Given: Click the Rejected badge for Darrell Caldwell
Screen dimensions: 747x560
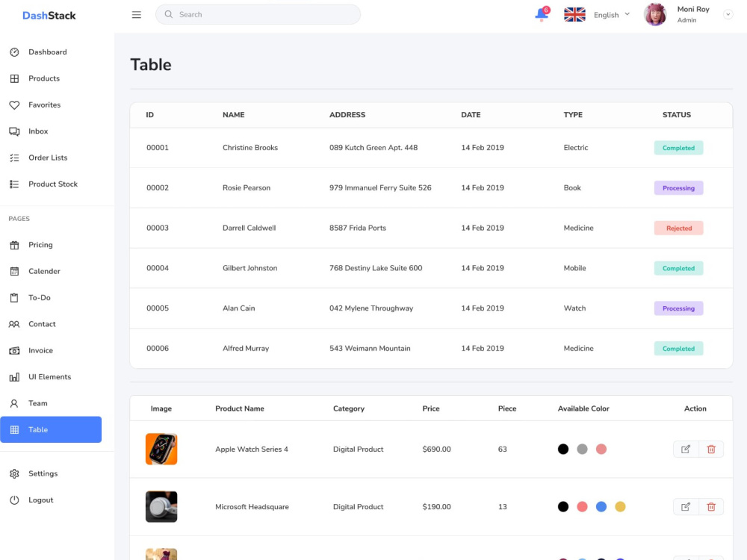Looking at the screenshot, I should pos(678,228).
